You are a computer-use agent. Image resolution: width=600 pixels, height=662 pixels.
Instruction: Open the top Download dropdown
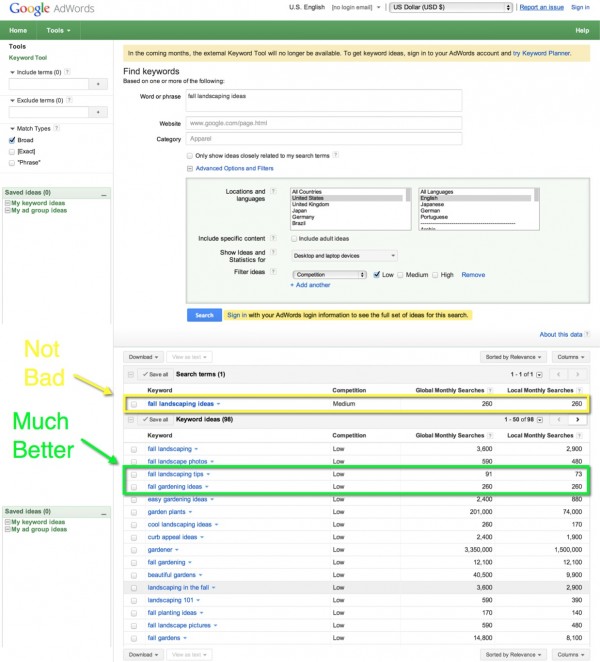(143, 357)
